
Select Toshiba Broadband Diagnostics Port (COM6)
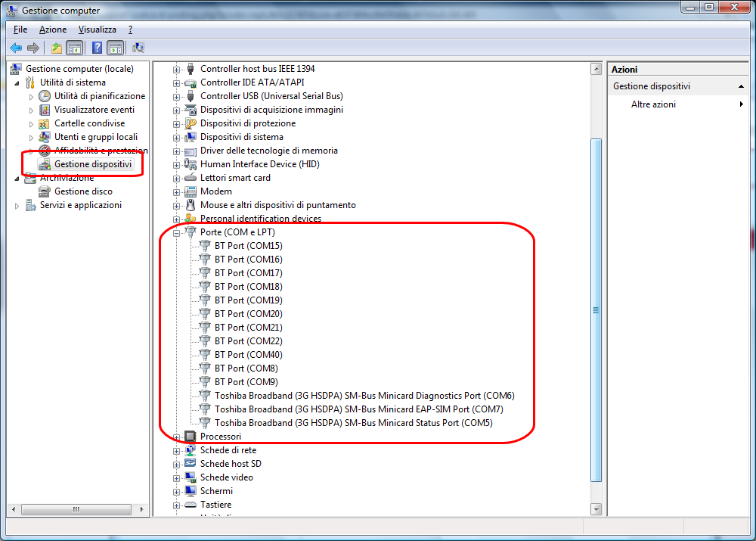click(364, 396)
